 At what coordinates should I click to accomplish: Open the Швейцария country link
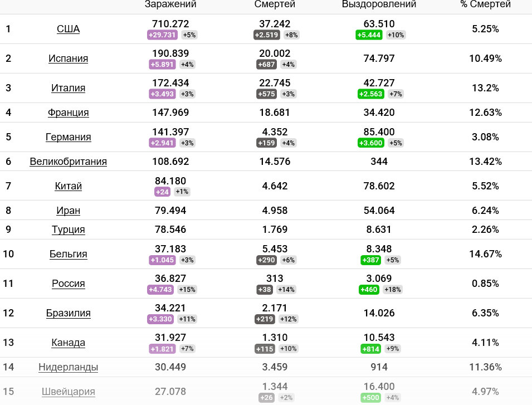pyautogui.click(x=68, y=392)
